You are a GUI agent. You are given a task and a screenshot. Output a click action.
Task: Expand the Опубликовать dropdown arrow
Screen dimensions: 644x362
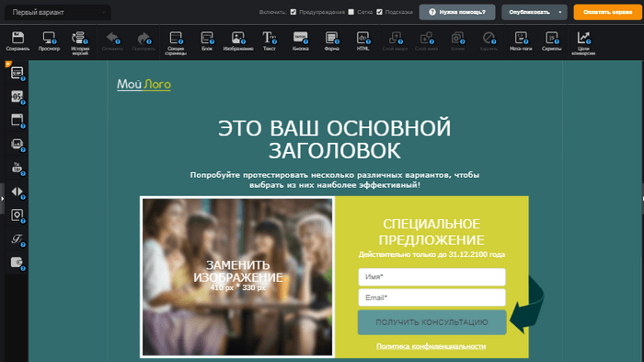coord(560,12)
